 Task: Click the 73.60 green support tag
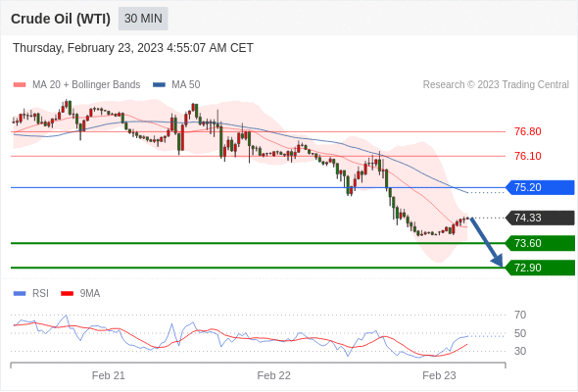(540, 243)
